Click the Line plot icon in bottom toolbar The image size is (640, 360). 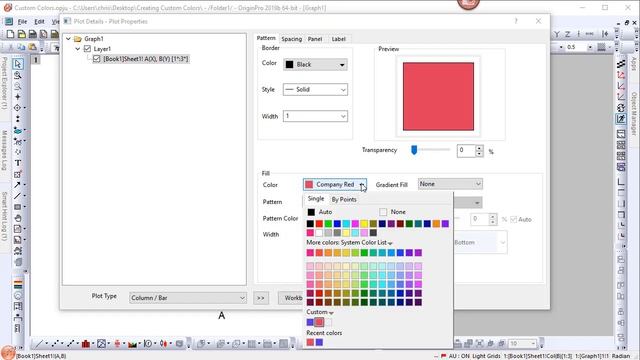coord(39,344)
